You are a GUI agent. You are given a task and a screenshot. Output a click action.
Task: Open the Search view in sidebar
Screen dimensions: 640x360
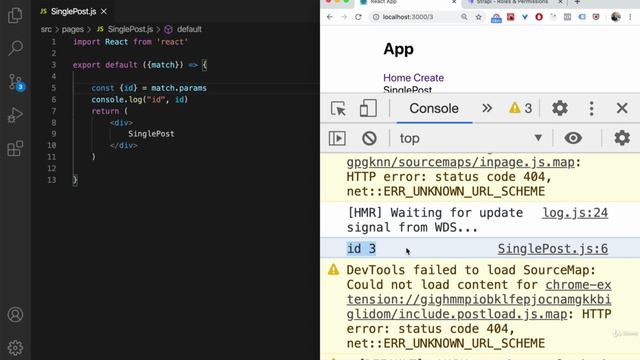[15, 48]
